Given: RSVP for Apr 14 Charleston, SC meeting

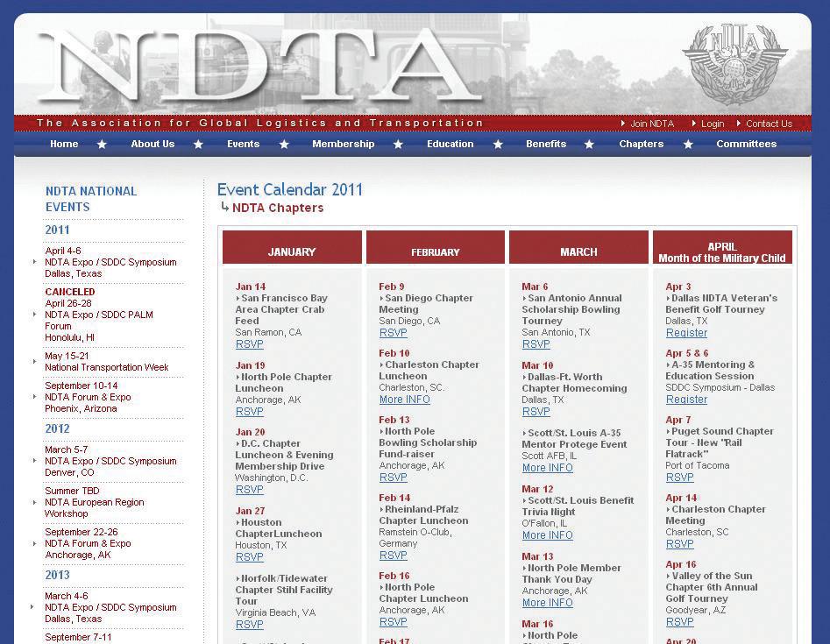Looking at the screenshot, I should [679, 544].
